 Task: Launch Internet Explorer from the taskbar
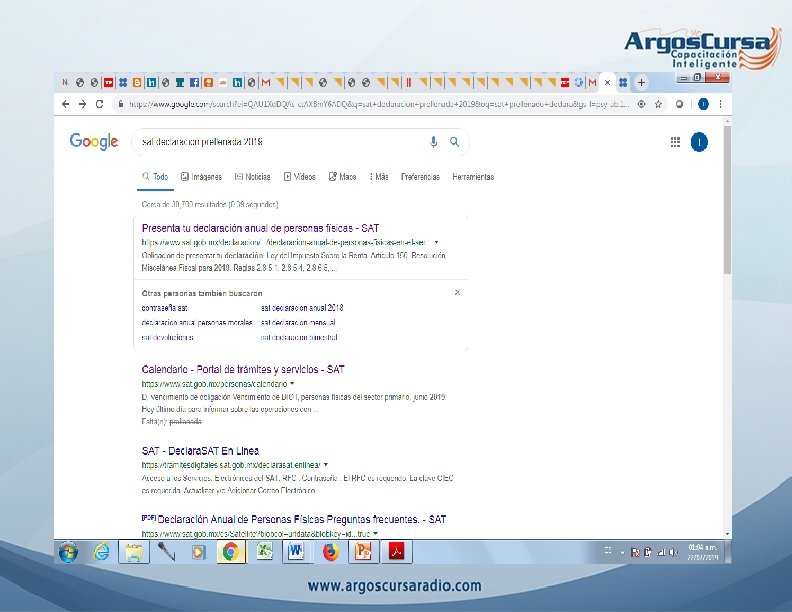[102, 552]
